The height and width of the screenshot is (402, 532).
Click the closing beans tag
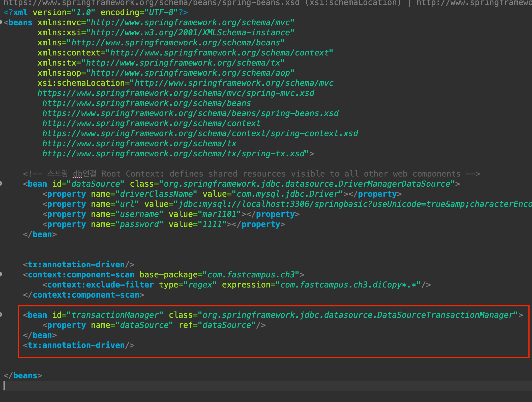pos(23,376)
